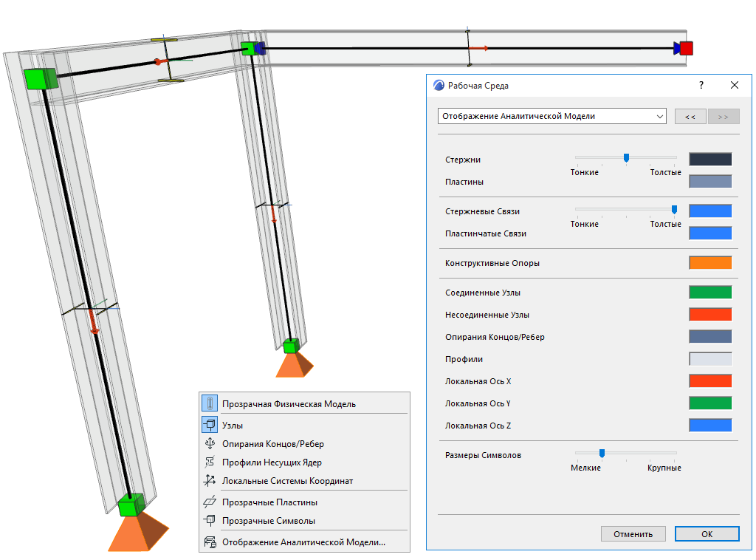
Task: Close the Рабочая Среда dialog
Action: point(735,86)
